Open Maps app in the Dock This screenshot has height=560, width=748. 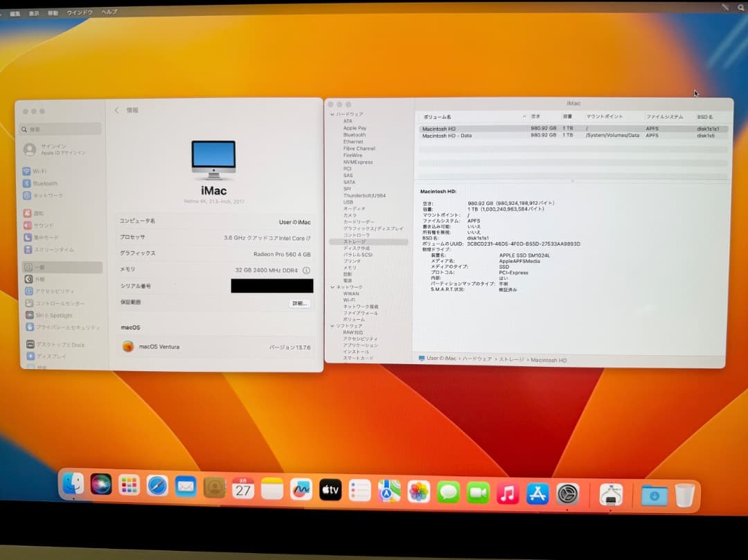click(389, 491)
